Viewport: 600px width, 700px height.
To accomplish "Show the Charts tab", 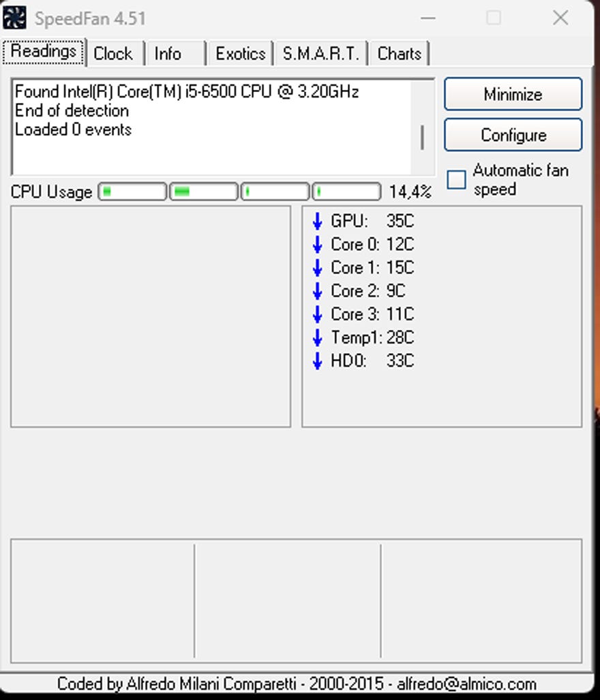I will (x=399, y=54).
